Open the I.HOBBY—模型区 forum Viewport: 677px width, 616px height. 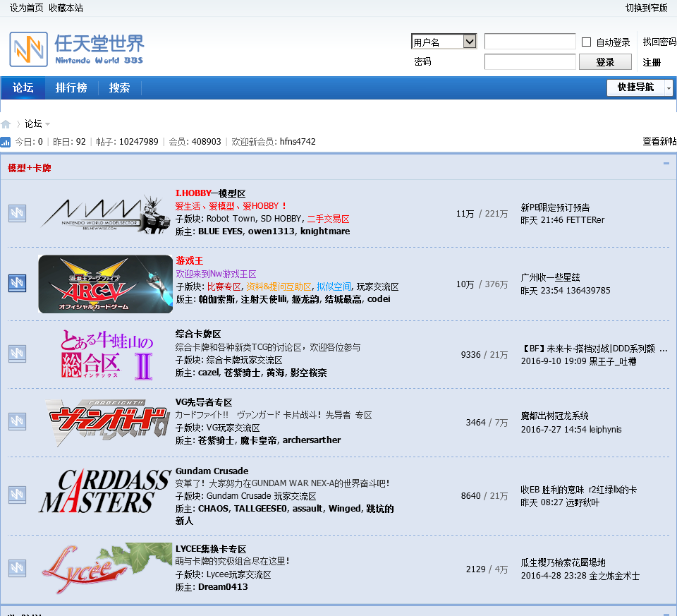tap(210, 193)
